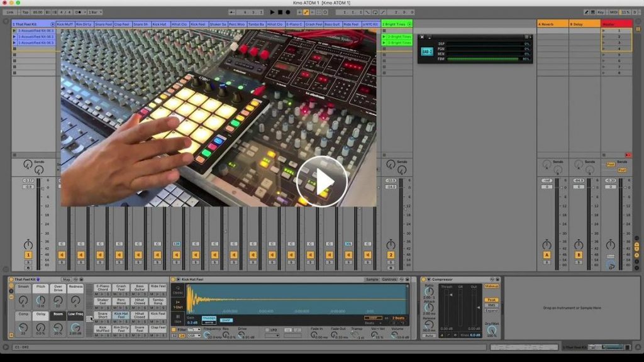Select the Rim Dirty chain header

coord(84,25)
